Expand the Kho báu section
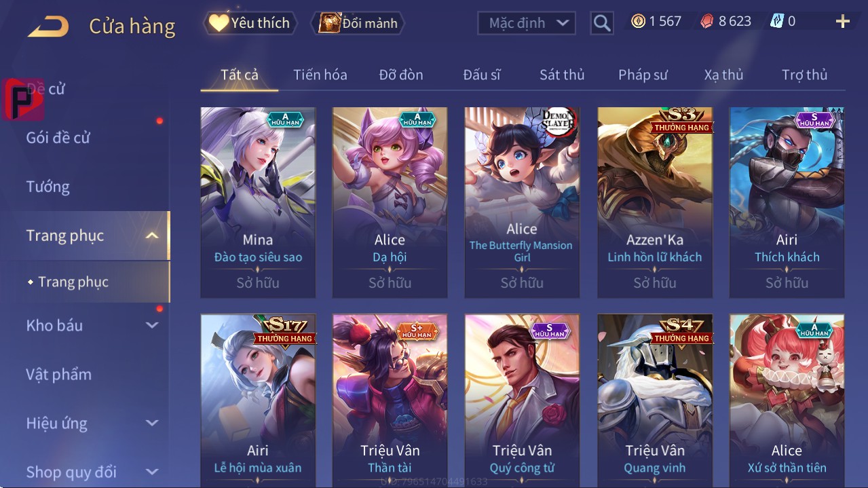 (x=152, y=325)
